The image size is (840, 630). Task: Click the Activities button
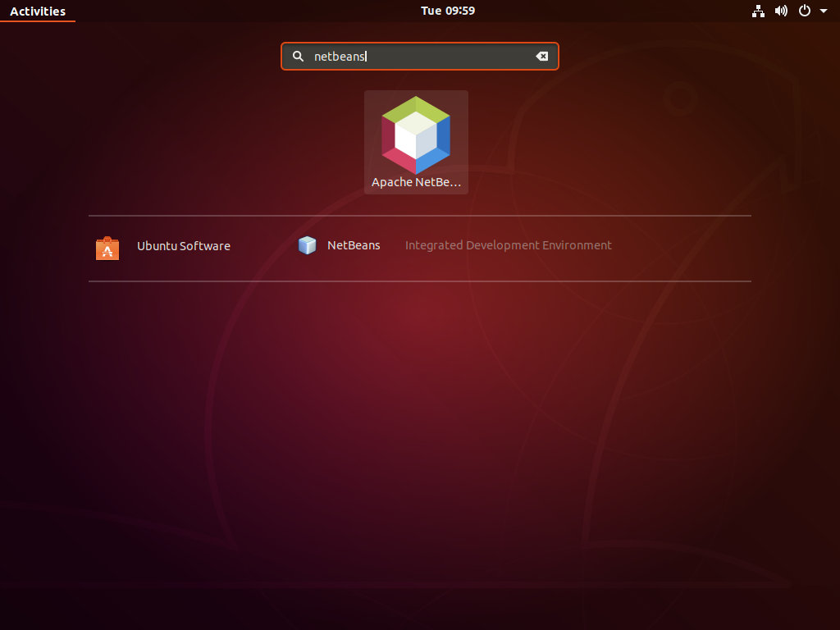(38, 11)
